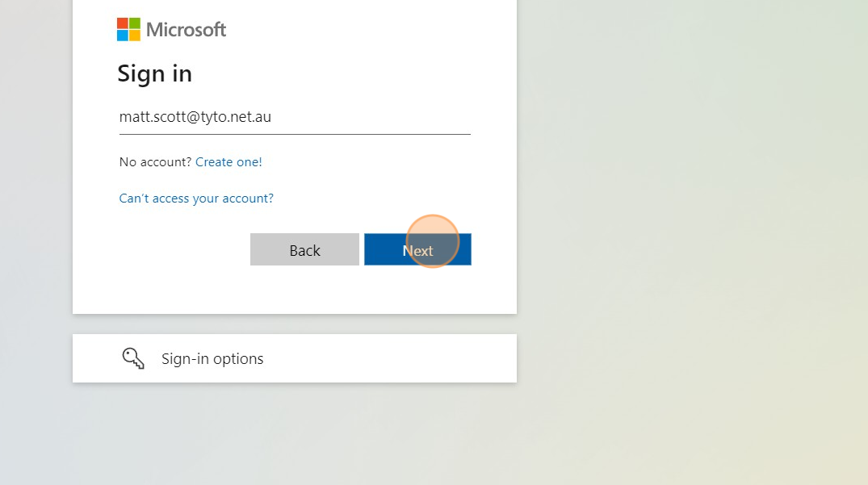Click the key icon beside Sign-in options
This screenshot has width=868, height=485.
133,358
